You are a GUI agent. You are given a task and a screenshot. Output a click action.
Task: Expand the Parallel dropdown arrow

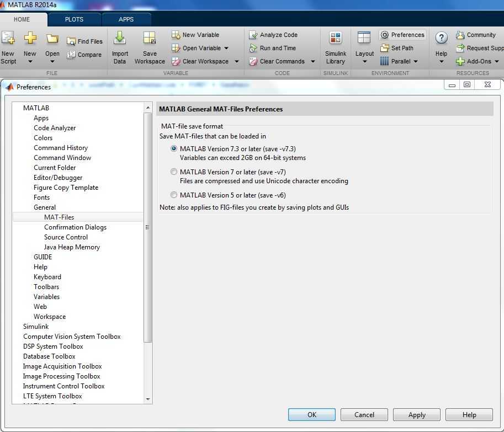[x=416, y=61]
